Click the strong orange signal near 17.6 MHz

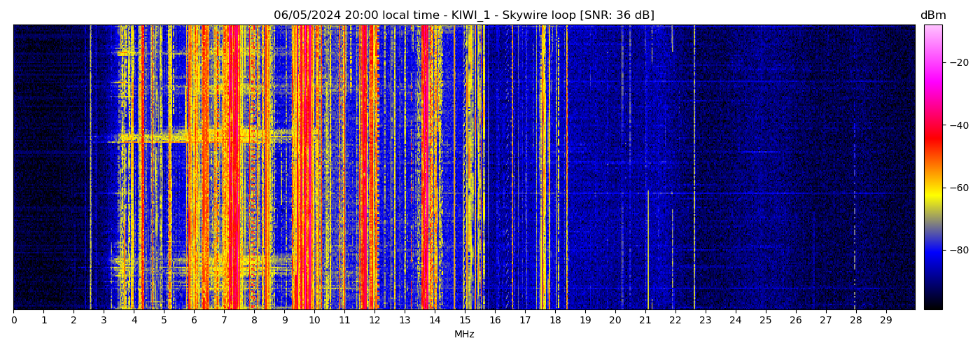click(x=543, y=168)
